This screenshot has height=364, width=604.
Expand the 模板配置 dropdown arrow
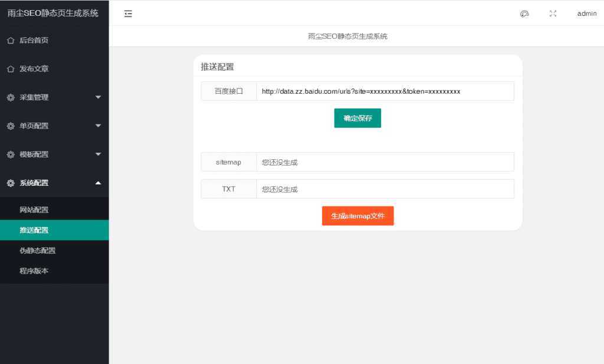(x=99, y=154)
